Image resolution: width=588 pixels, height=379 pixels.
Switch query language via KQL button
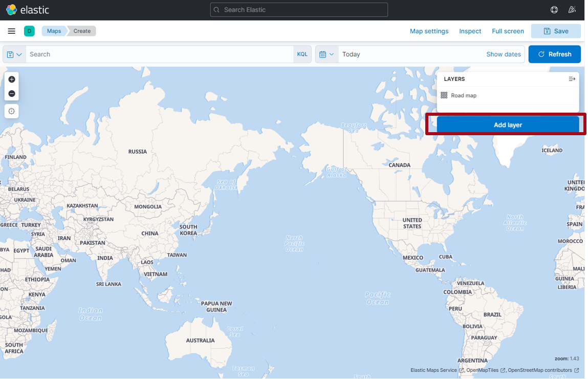click(302, 54)
